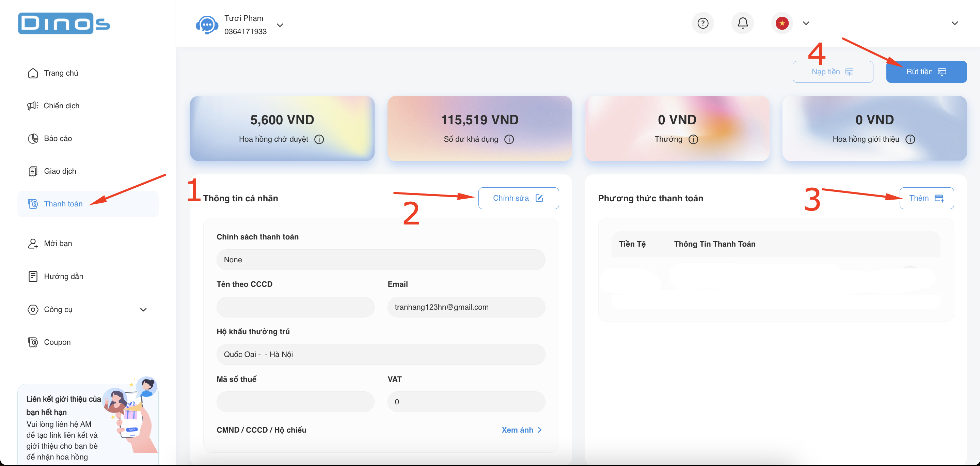Screen dimensions: 980x466
Task: Expand the language dropdown chevron
Action: (806, 23)
